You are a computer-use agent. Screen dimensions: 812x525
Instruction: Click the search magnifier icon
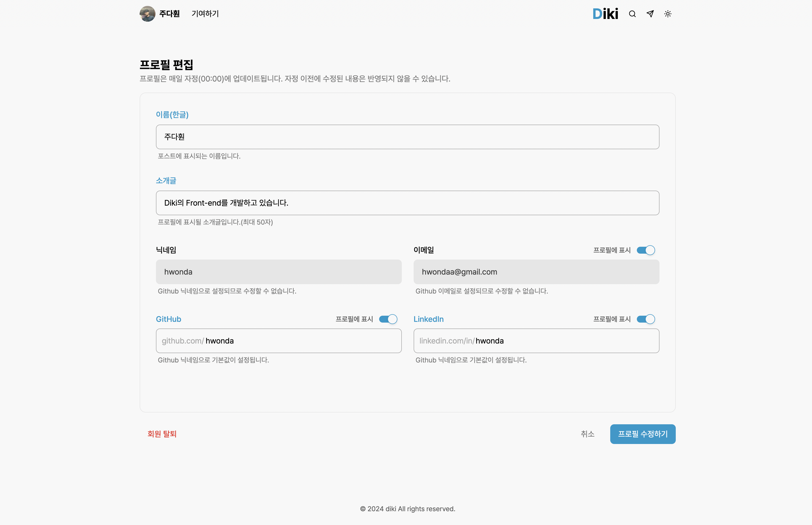632,14
